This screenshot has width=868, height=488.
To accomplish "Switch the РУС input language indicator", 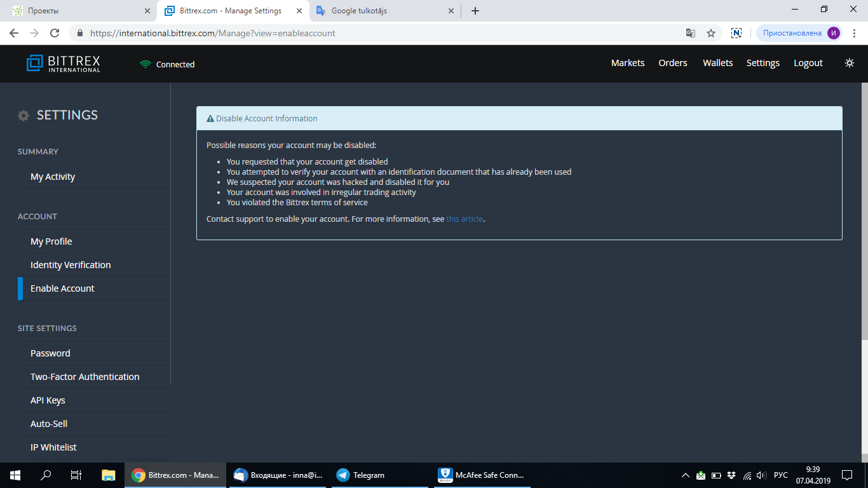I will tap(781, 475).
